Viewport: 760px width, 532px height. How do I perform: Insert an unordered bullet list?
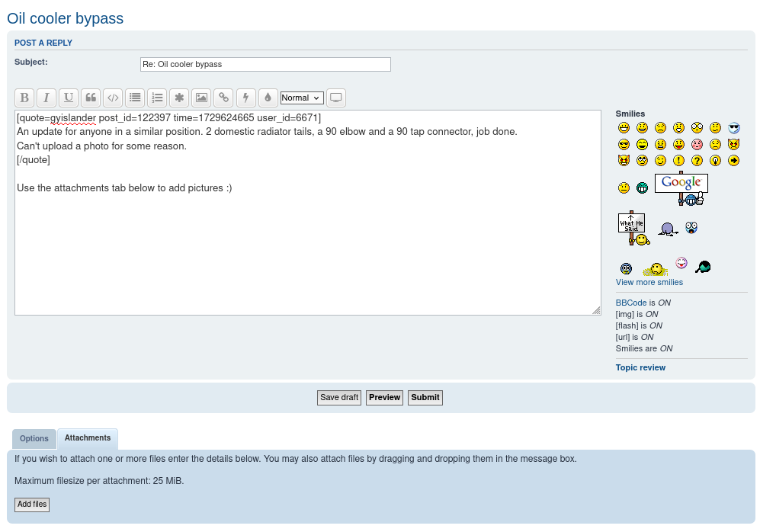coord(135,98)
